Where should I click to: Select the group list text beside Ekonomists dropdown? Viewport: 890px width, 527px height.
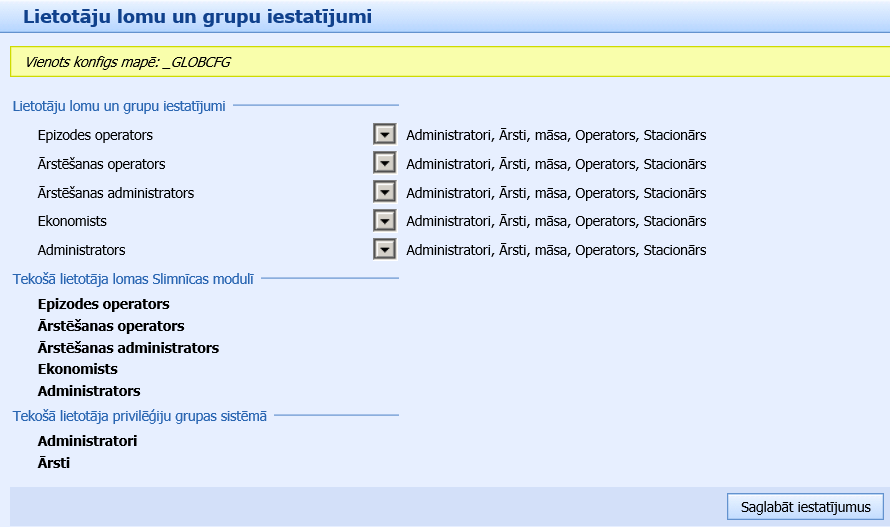coord(556,221)
